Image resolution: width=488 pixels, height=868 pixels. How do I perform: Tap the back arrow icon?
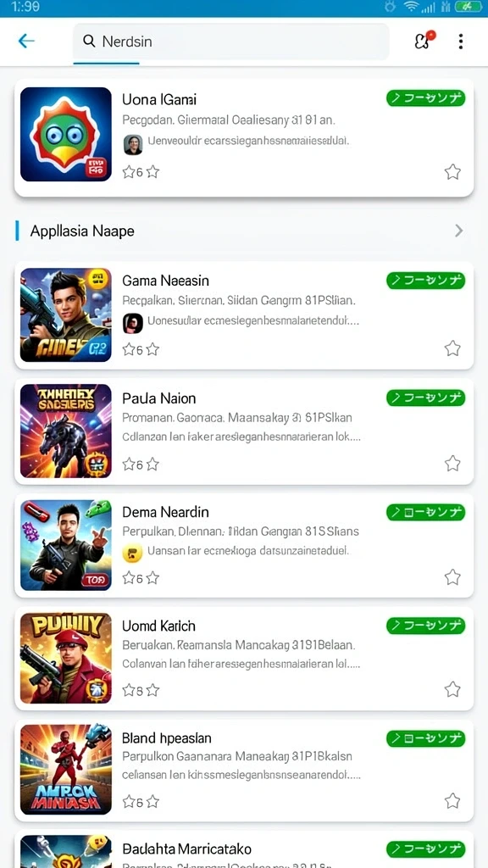[26, 41]
